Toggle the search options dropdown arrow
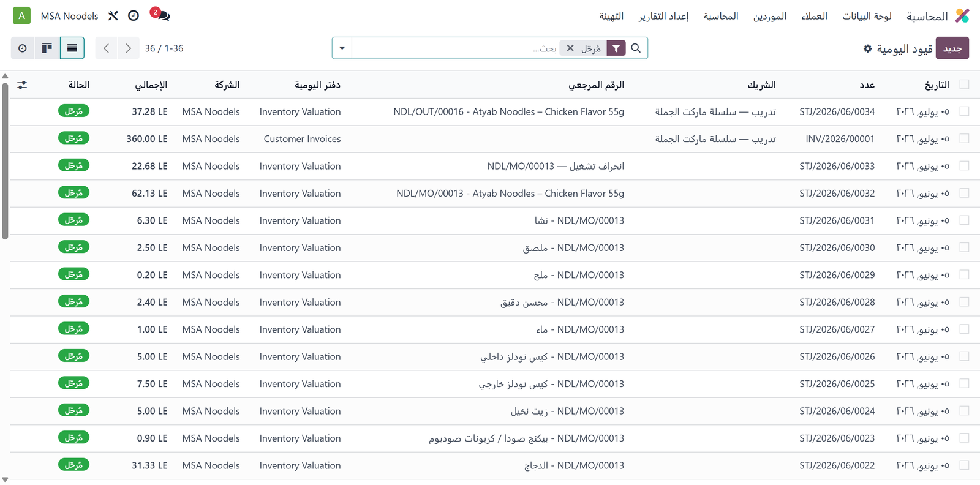 click(342, 48)
